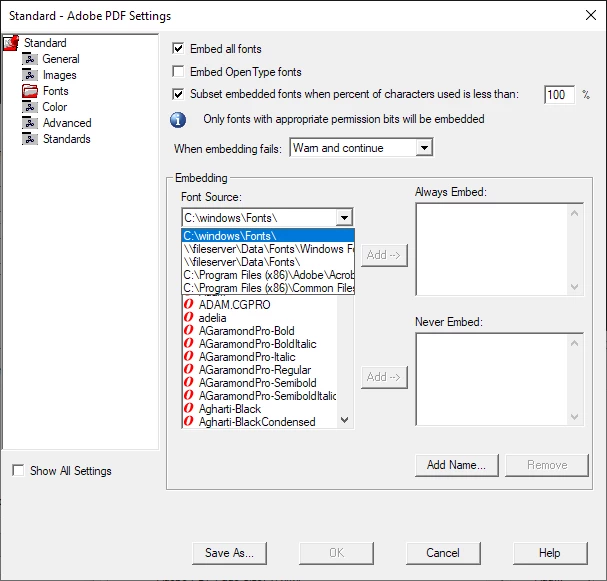Enable Embed OpenType fonts checkbox
The height and width of the screenshot is (581, 607).
tap(178, 72)
